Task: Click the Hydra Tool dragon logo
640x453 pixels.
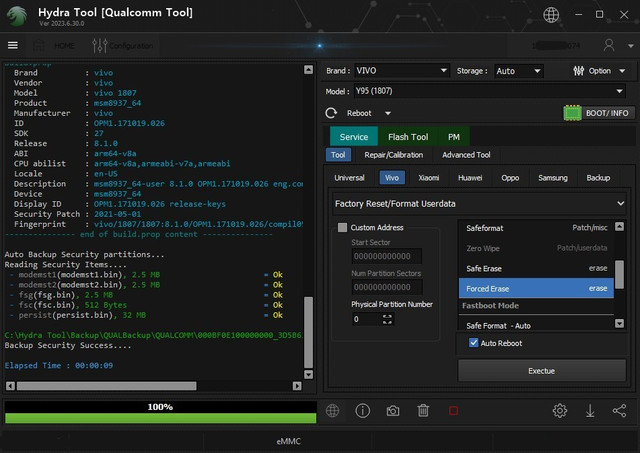Action: pos(17,16)
